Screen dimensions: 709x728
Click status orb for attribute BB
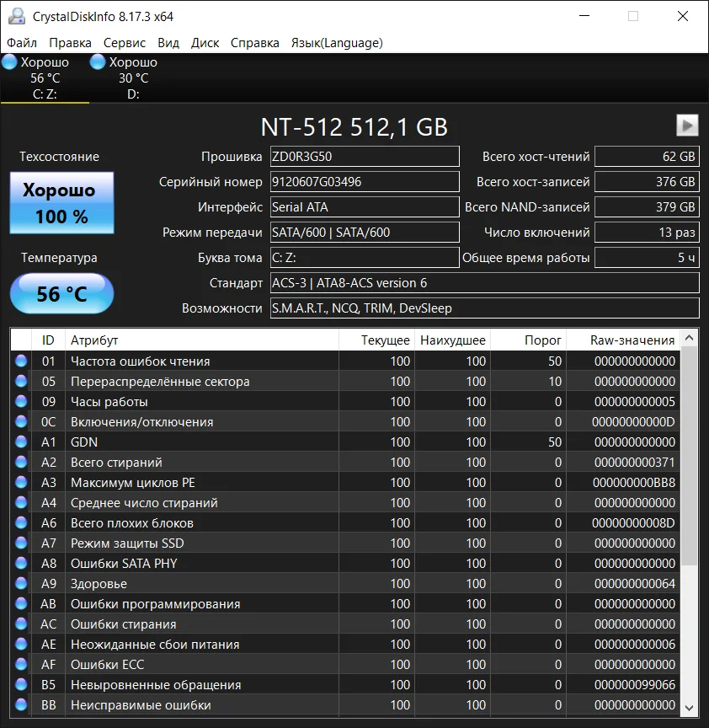click(x=21, y=704)
